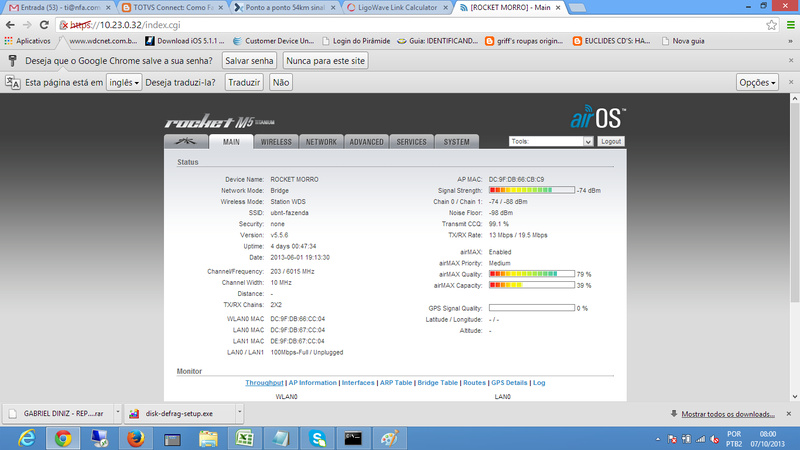800x450 pixels.
Task: Click Nunca para este site button
Action: coord(326,60)
